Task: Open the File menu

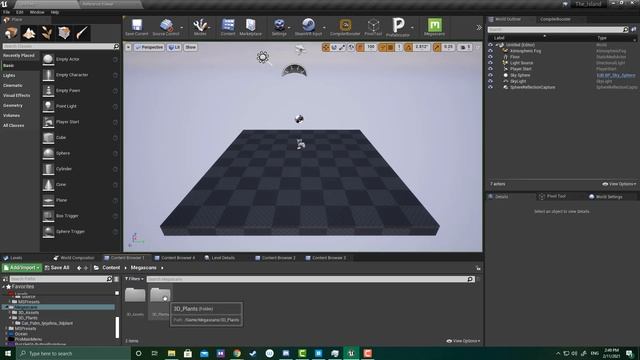Action: [x=7, y=12]
